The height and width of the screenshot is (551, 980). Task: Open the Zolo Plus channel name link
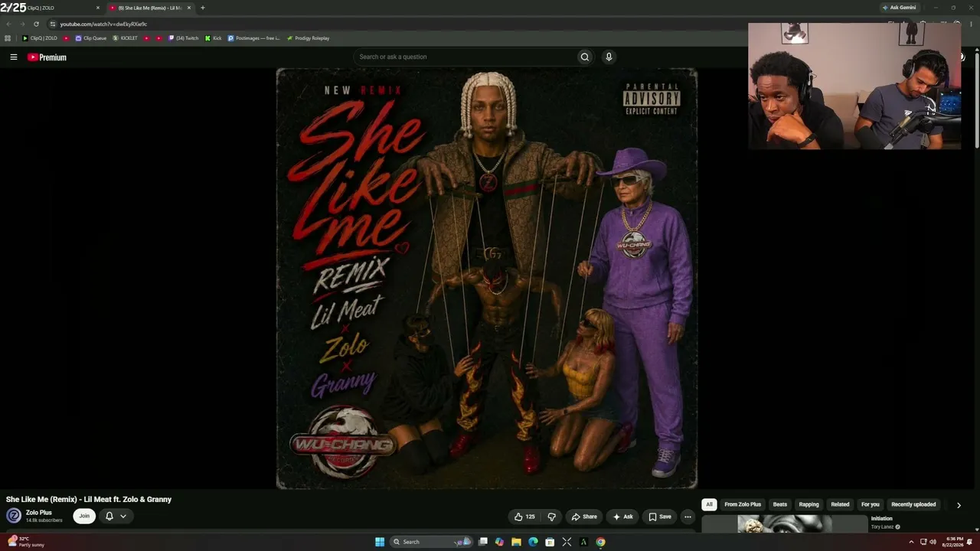[x=39, y=513]
